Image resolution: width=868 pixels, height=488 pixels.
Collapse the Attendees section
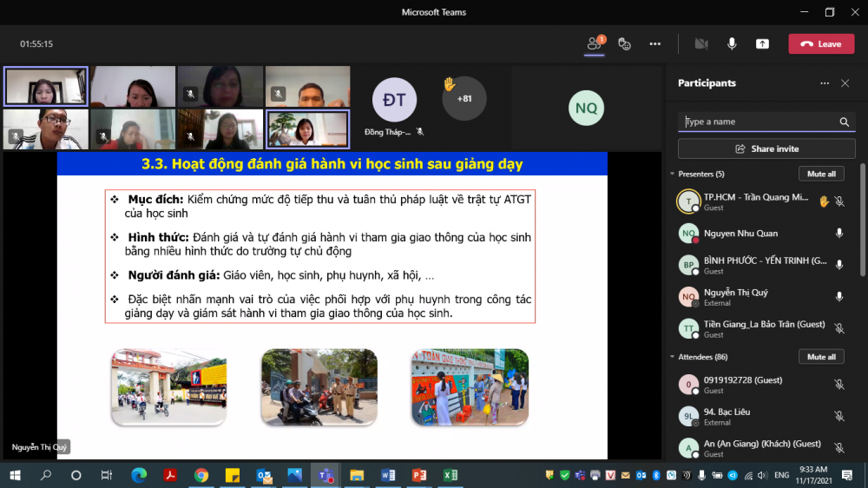(673, 357)
